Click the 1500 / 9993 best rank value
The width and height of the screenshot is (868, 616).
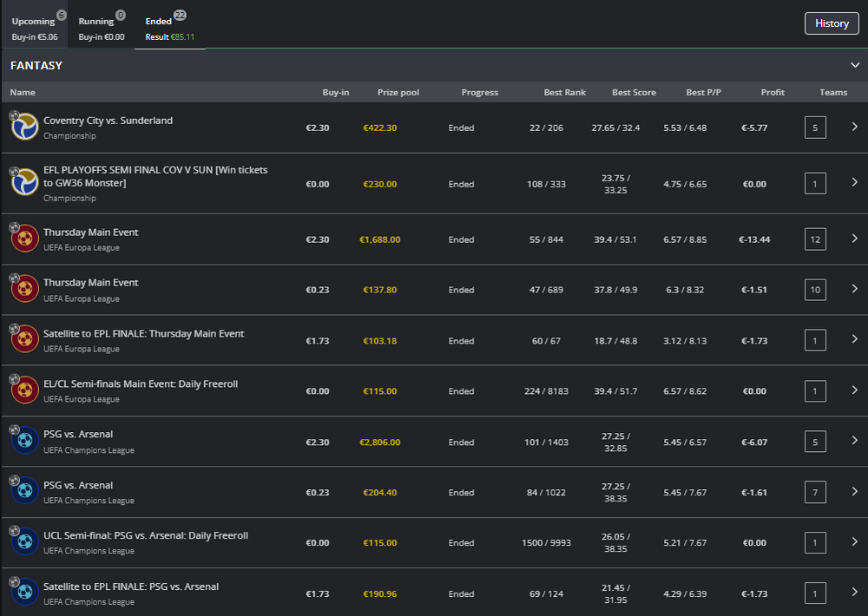[x=546, y=543]
